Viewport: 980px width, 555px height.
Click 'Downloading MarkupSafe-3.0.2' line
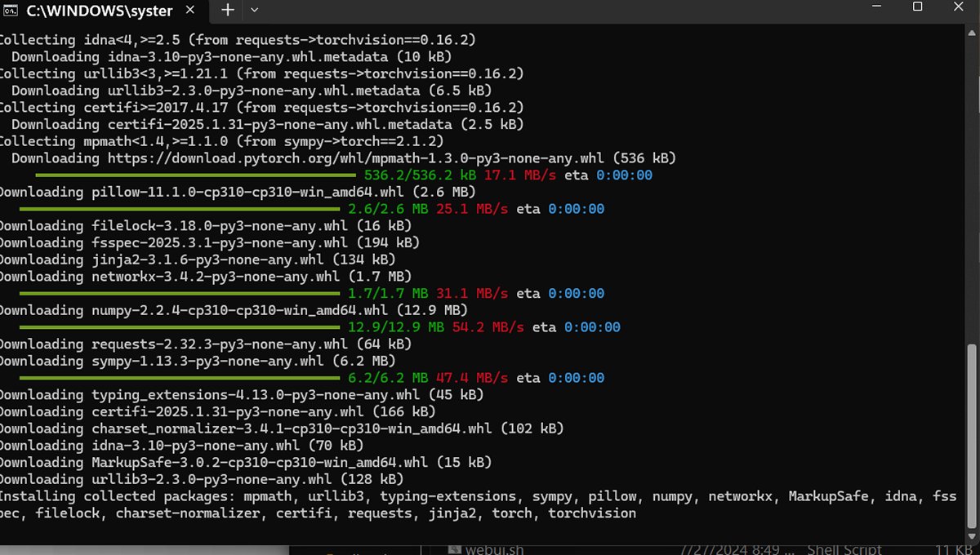pyautogui.click(x=246, y=463)
